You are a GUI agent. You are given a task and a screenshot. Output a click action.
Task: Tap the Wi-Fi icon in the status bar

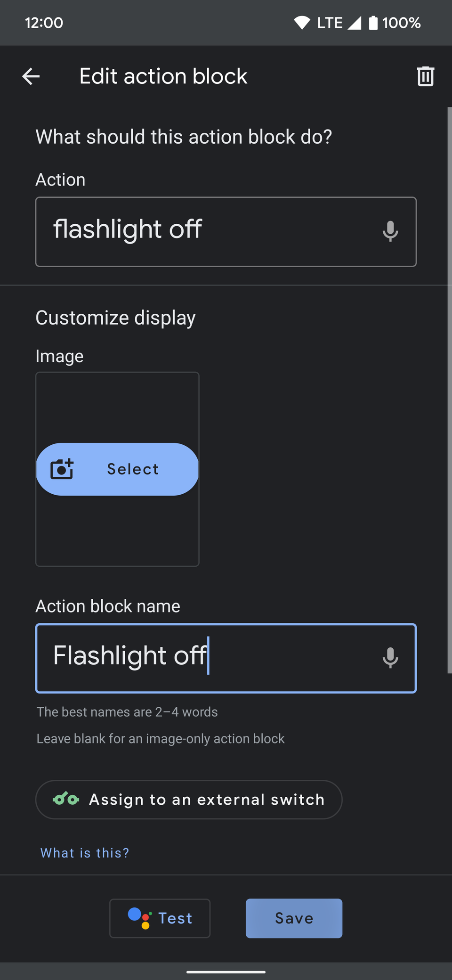(302, 22)
